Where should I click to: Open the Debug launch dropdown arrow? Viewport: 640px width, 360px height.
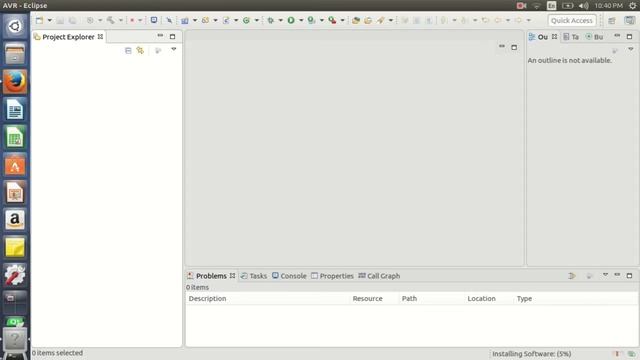280,20
